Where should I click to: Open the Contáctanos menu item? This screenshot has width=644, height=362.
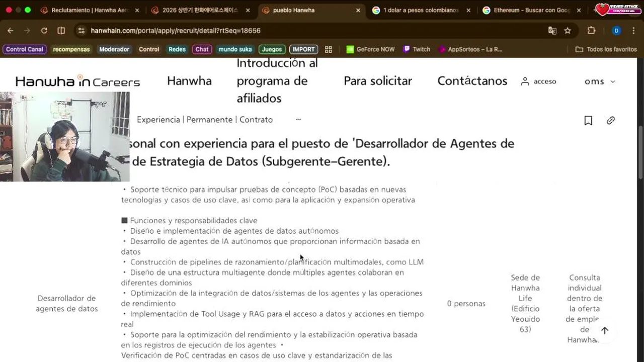pyautogui.click(x=472, y=81)
